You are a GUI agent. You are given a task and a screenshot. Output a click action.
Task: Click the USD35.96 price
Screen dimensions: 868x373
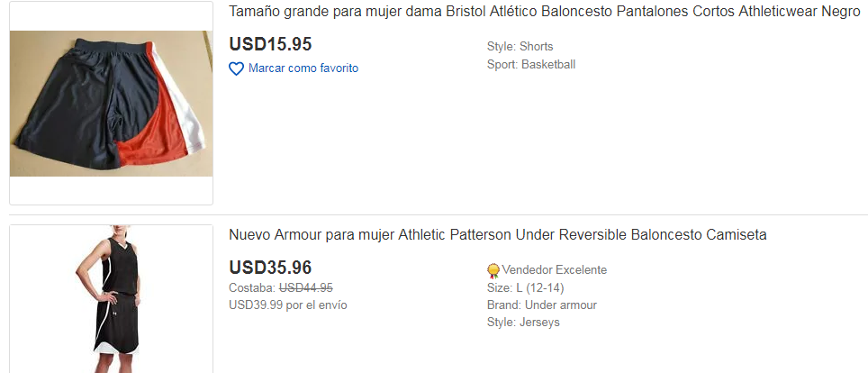271,268
